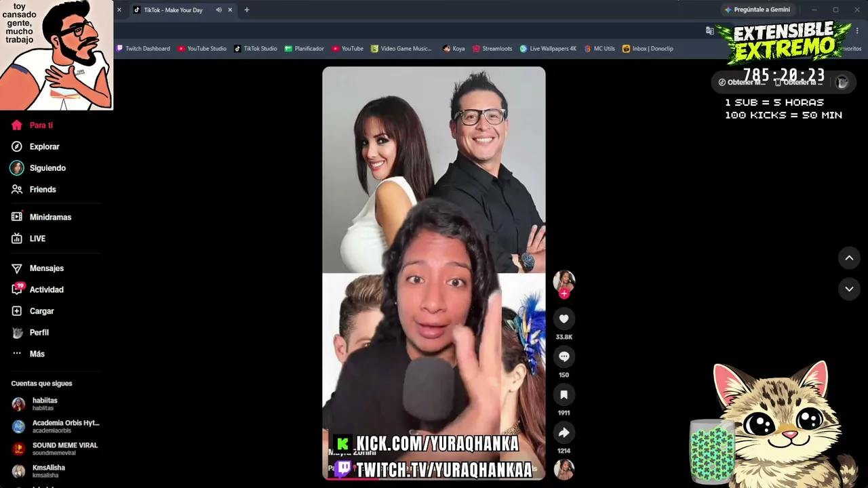Click the browser translate page icon
868x488 pixels.
click(x=709, y=30)
